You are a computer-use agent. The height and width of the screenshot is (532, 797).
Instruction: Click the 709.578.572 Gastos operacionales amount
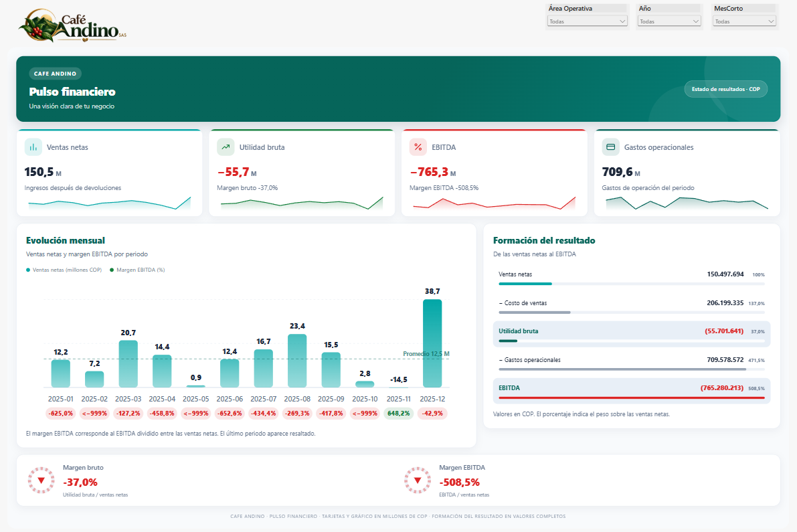click(x=725, y=360)
